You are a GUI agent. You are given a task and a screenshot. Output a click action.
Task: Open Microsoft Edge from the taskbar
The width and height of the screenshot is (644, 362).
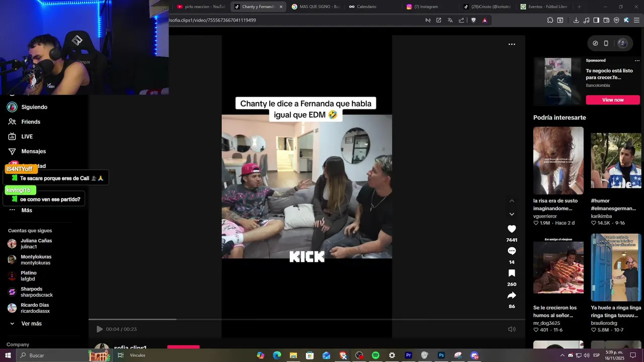[x=277, y=355]
